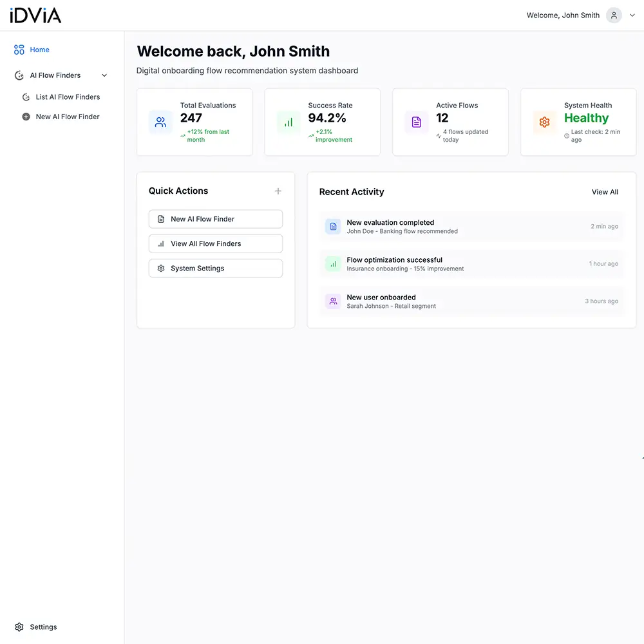Screen dimensions: 644x644
Task: Open System Settings from Quick Actions
Action: point(215,268)
